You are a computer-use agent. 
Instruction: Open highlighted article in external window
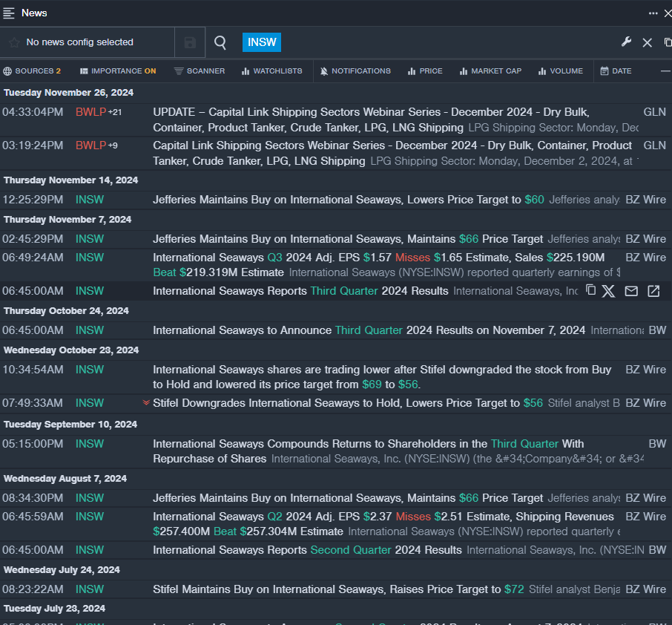pyautogui.click(x=653, y=291)
